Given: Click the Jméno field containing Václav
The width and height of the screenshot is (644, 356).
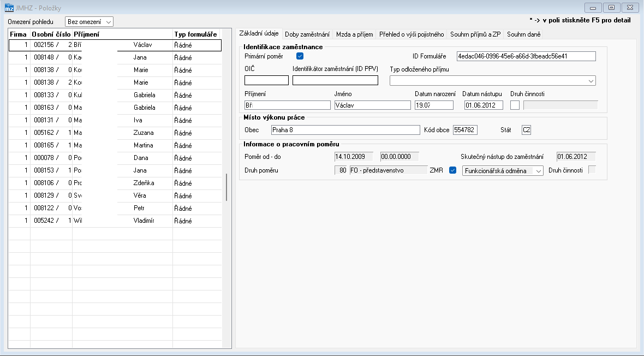Looking at the screenshot, I should pyautogui.click(x=373, y=105).
